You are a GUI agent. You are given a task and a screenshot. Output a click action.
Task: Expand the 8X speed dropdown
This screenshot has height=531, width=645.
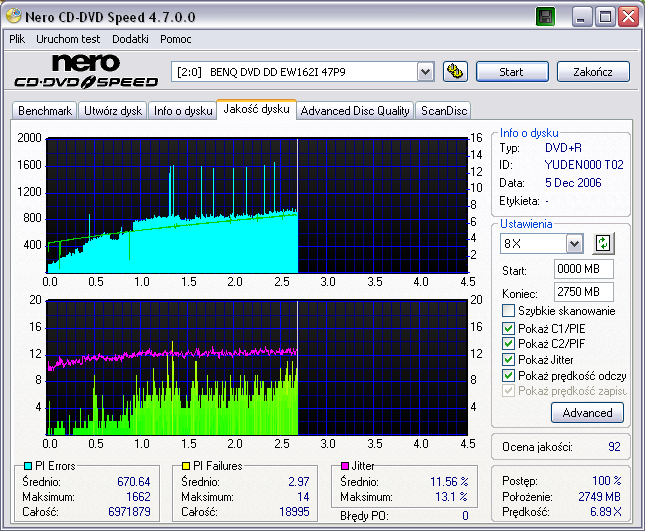pyautogui.click(x=574, y=244)
